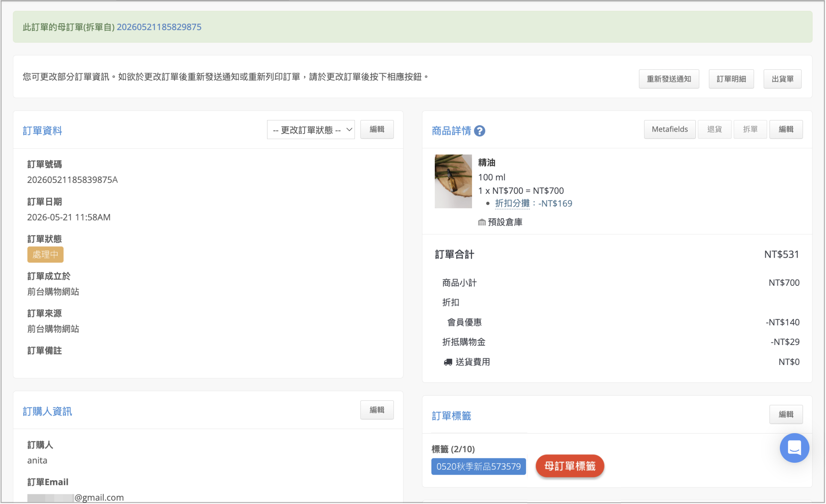Open product Metafields
This screenshot has width=826, height=504.
coord(670,129)
